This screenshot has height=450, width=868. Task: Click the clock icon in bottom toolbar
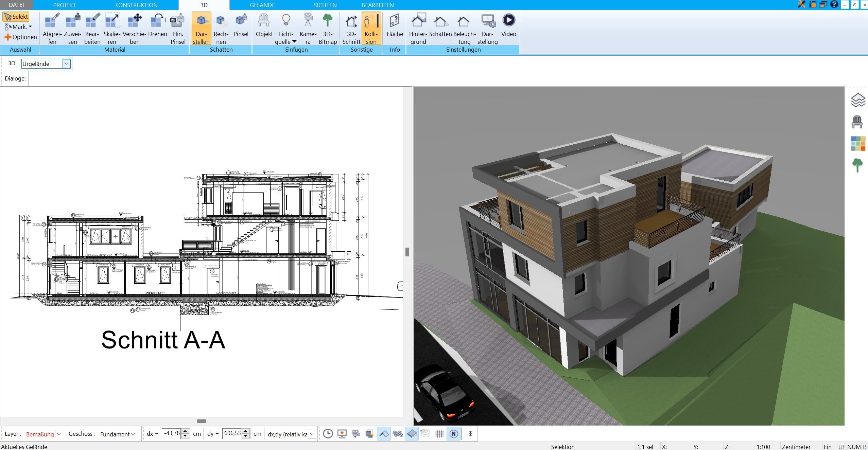click(x=328, y=434)
